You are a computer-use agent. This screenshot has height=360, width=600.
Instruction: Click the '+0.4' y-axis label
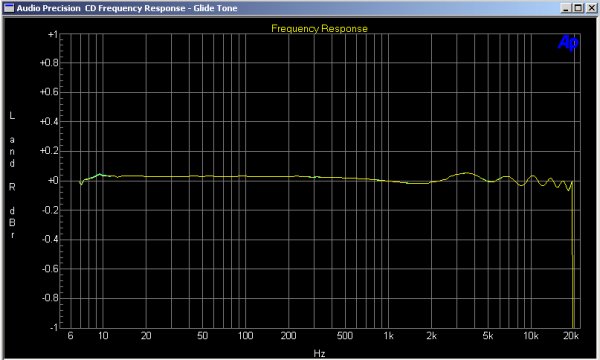pyautogui.click(x=49, y=122)
